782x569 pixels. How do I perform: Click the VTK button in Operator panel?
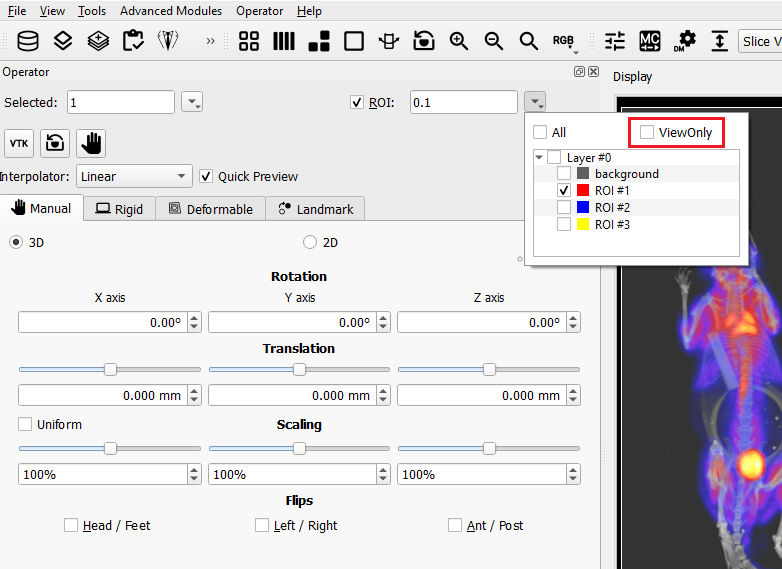(19, 143)
